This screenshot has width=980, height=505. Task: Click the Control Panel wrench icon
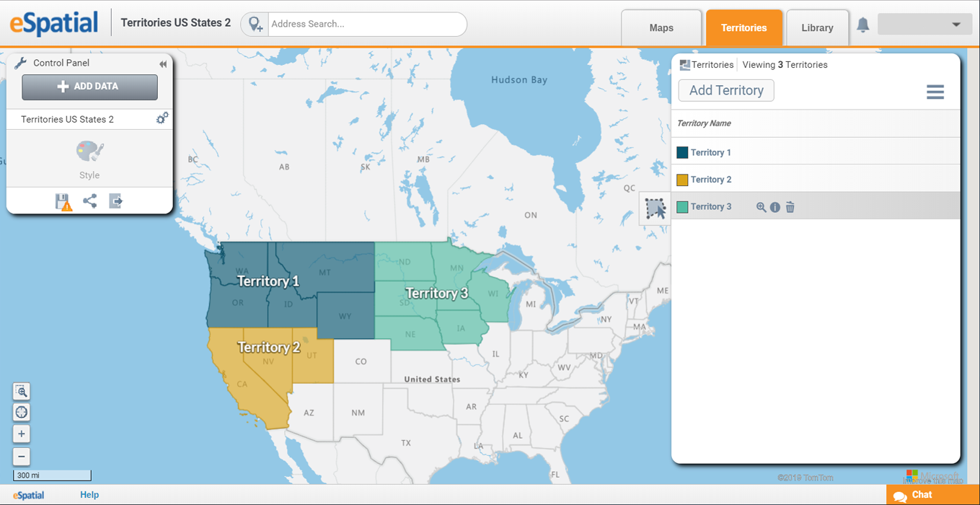coord(20,63)
